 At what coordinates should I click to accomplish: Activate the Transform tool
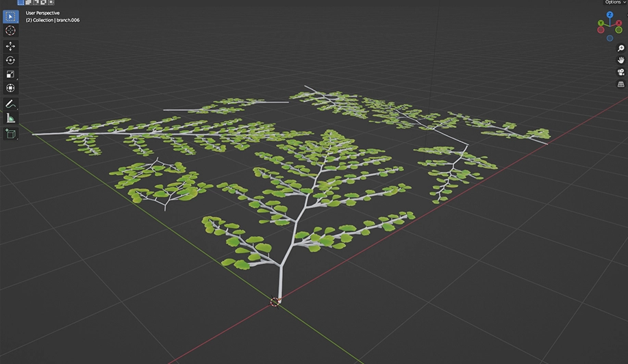click(11, 88)
